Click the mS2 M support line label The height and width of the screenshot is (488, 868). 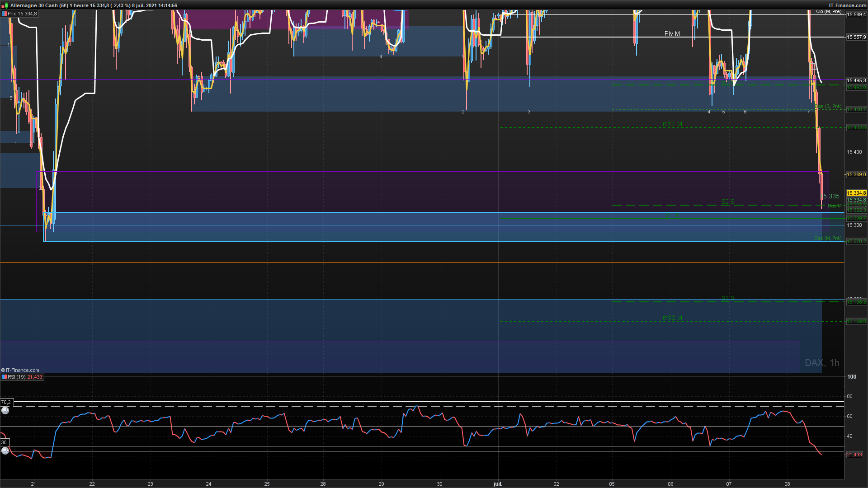pyautogui.click(x=672, y=318)
